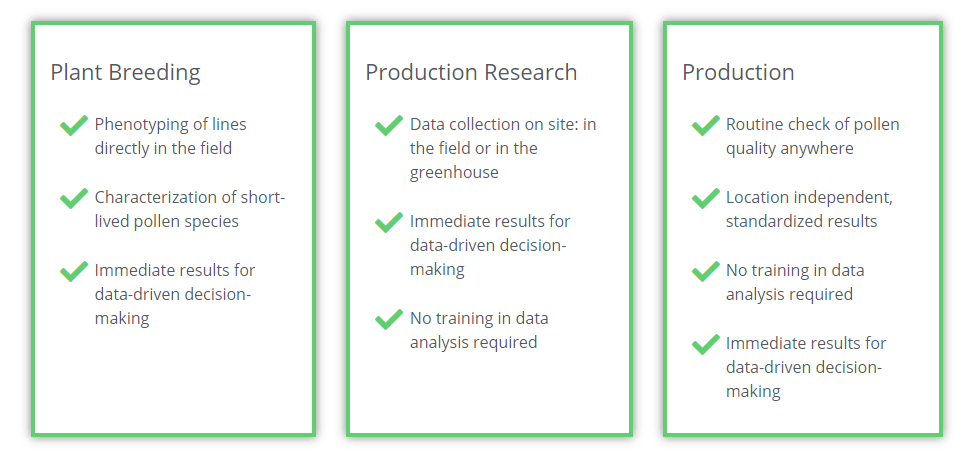Click the 'Location independent, standardized results' text
Screen dimensions: 974x463
(x=809, y=209)
